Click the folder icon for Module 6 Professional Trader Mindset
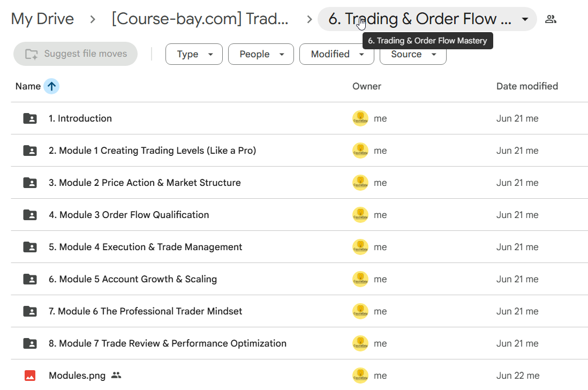This screenshot has height=390, width=588. coord(30,311)
